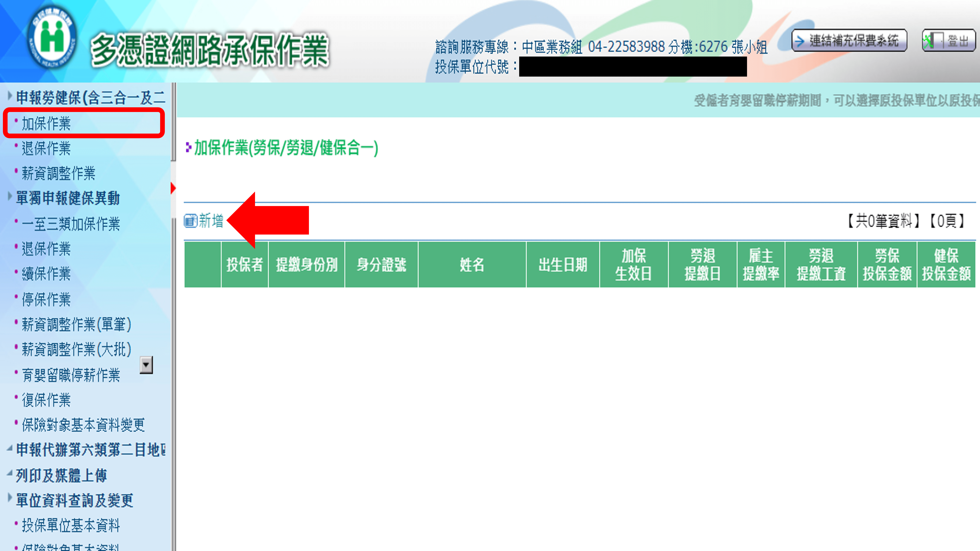Open 加保作業 in the sidebar
Screen dimensions: 980x551
click(46, 124)
